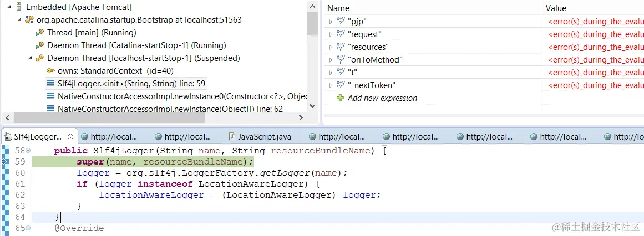Expand the "resources" watch expression
The width and height of the screenshot is (644, 236).
331,47
